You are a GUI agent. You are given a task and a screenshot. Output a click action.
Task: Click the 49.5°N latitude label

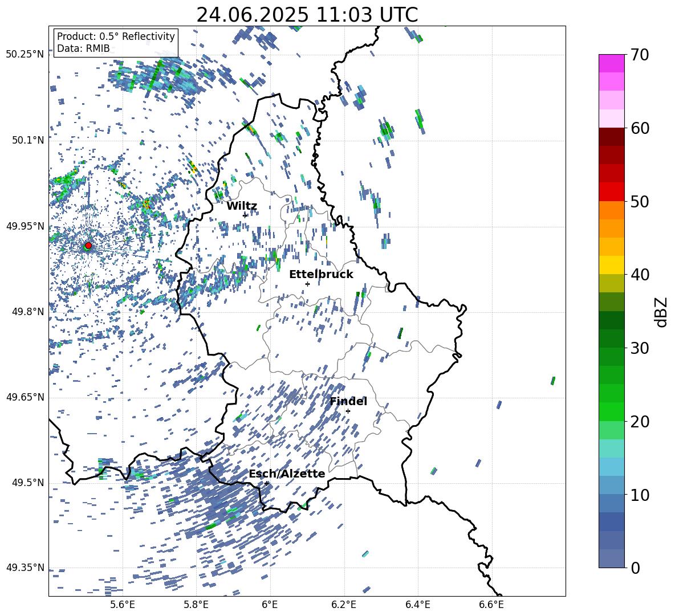click(29, 483)
